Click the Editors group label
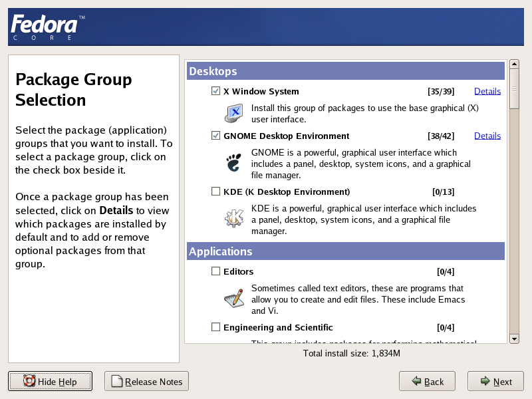Screen dimensions: 532x399 pyautogui.click(x=239, y=271)
